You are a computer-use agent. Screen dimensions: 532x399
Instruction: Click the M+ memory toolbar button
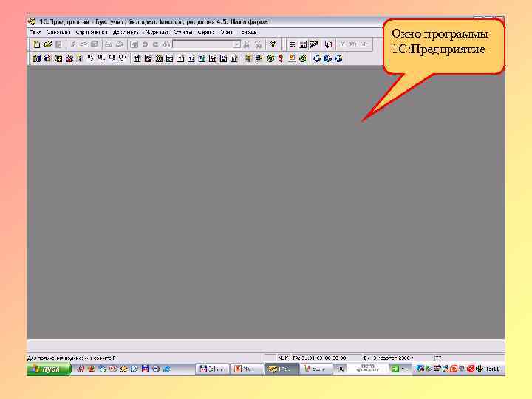[353, 44]
